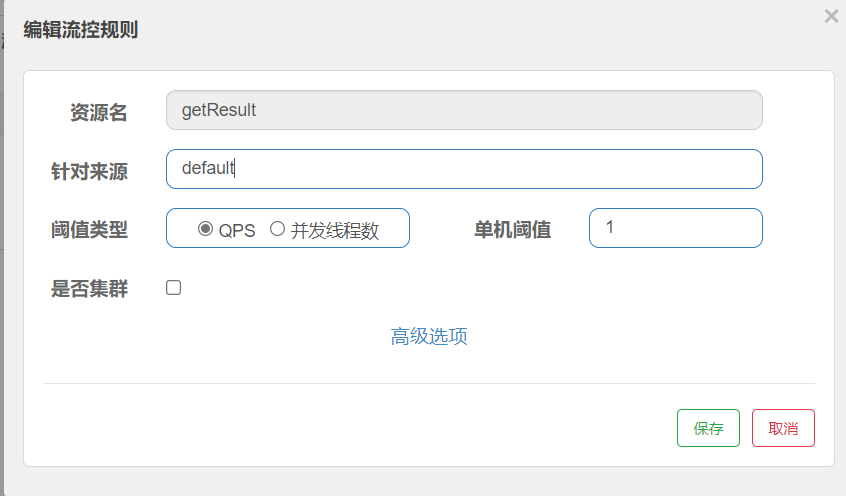Select the QPS radio button
The height and width of the screenshot is (496, 846).
point(205,229)
